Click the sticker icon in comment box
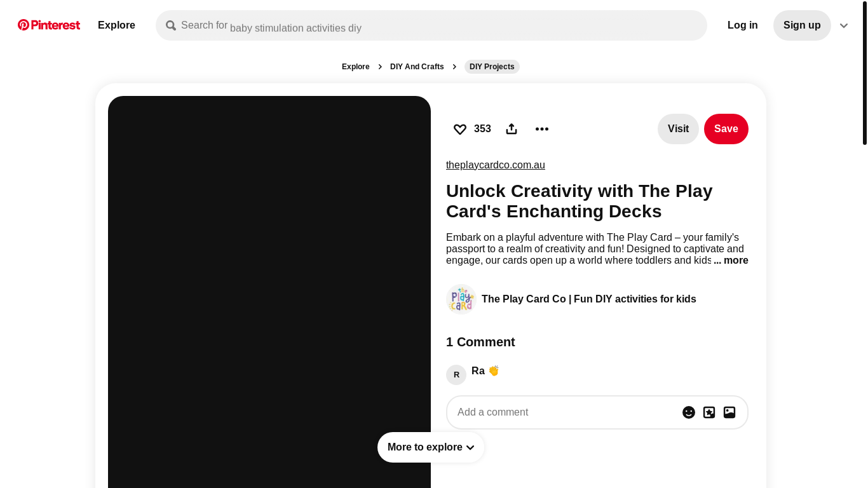Screen dimensions: 868x488 coord(709,412)
